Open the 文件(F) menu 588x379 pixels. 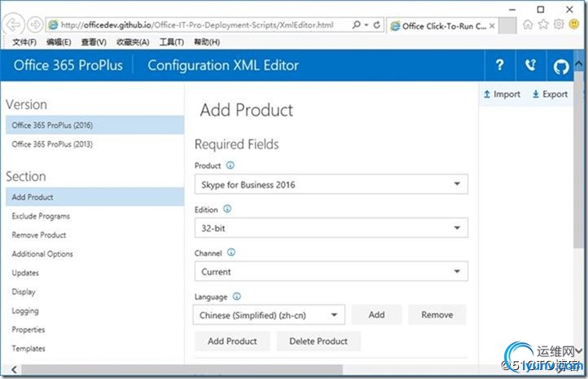(x=24, y=42)
